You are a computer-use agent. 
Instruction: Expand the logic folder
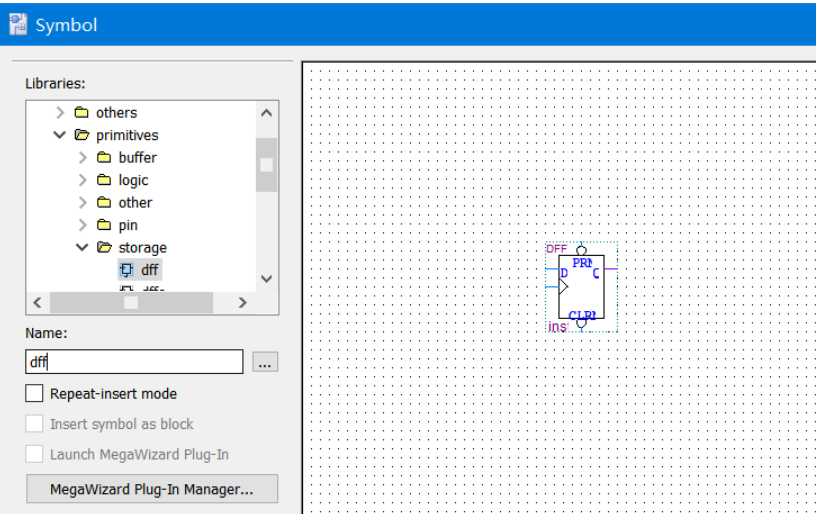click(x=83, y=179)
